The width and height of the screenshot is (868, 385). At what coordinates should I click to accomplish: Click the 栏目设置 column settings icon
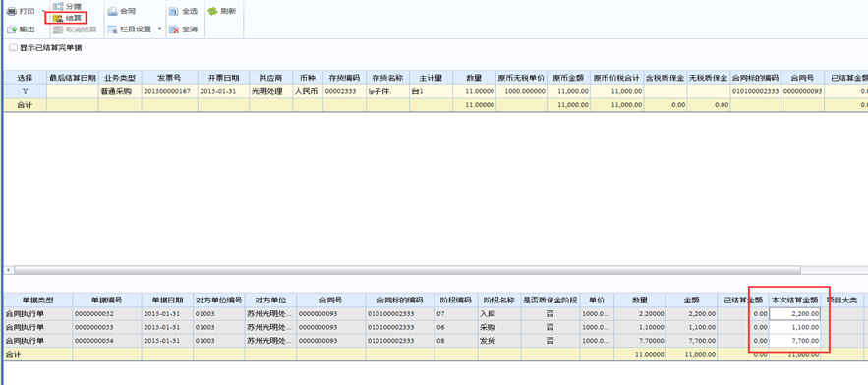(112, 29)
